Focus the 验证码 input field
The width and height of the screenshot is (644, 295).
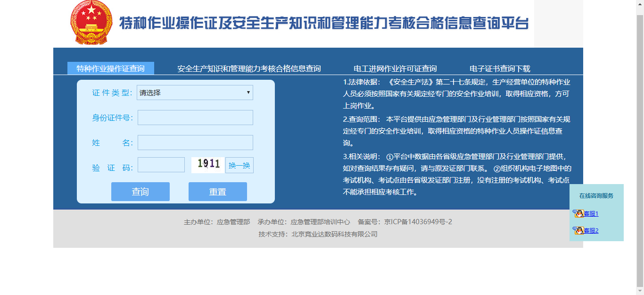pos(161,165)
